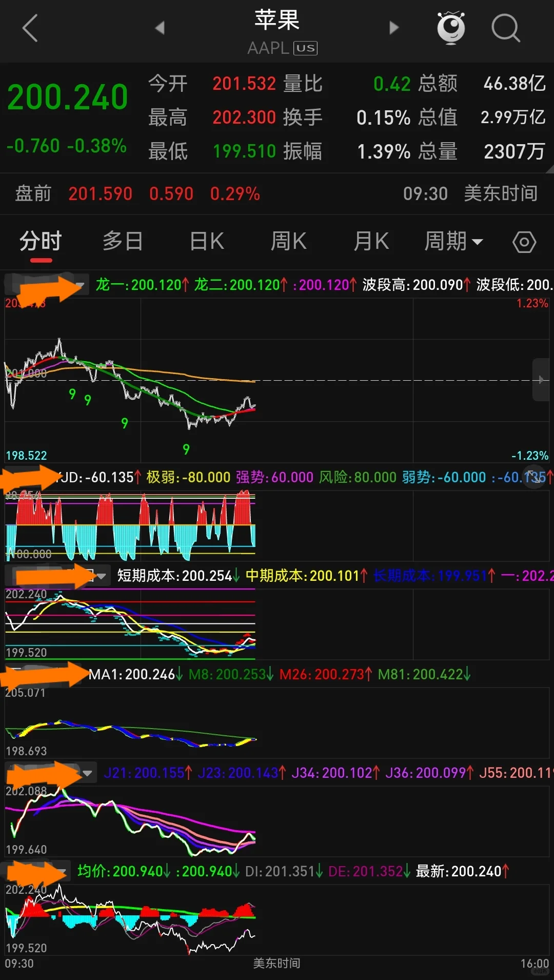Switch to 月K chart tab
The image size is (554, 980).
(371, 241)
